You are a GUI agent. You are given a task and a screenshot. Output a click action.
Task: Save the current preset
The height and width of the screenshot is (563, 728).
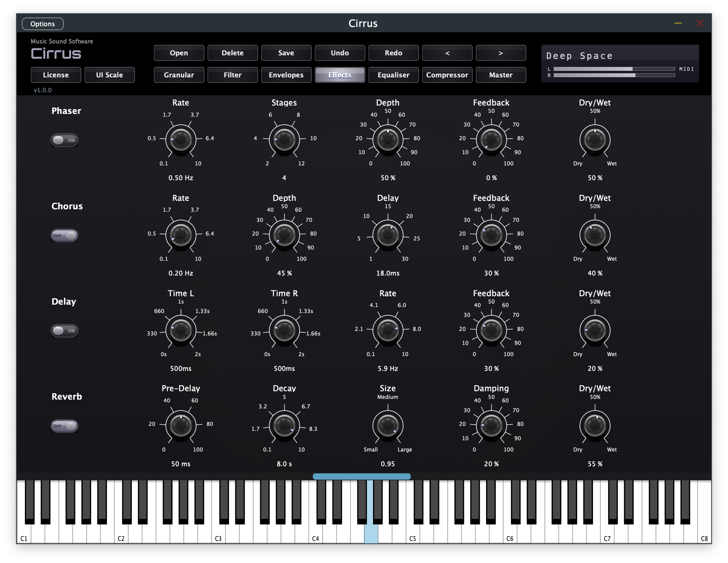click(x=286, y=53)
